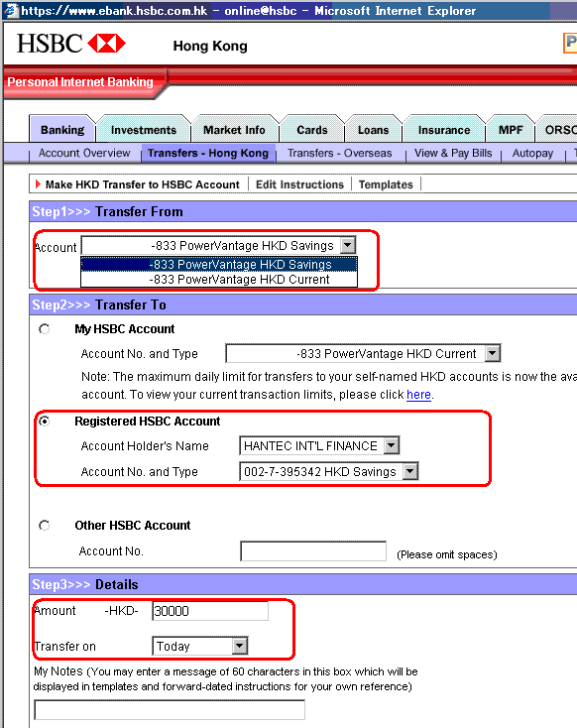Open the Market Info tab
The width and height of the screenshot is (577, 728).
click(234, 130)
